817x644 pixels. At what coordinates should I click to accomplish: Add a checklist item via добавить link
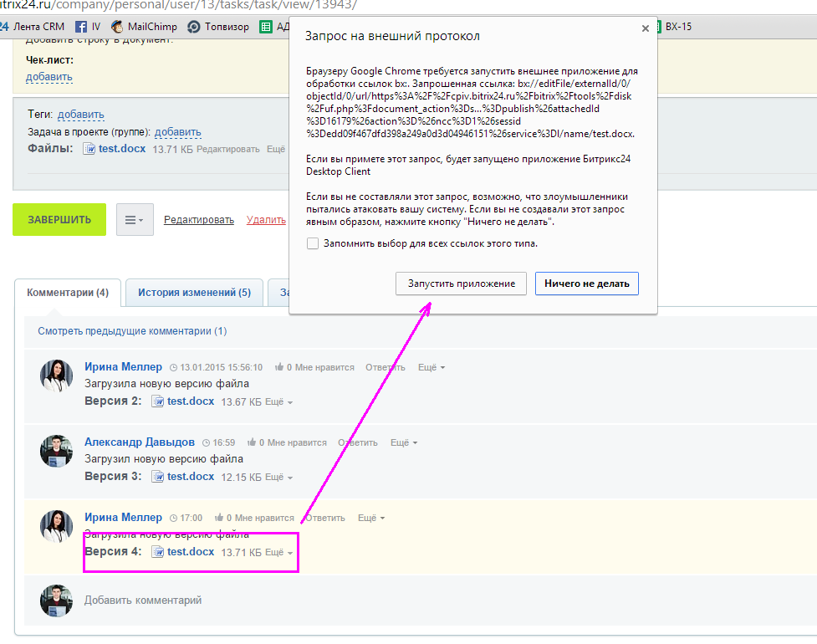[x=49, y=77]
